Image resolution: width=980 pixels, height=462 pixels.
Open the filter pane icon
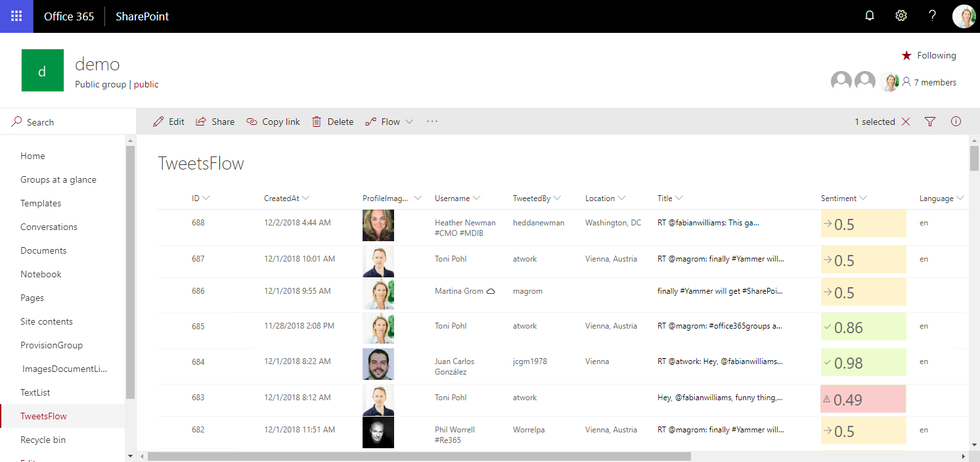(x=929, y=121)
